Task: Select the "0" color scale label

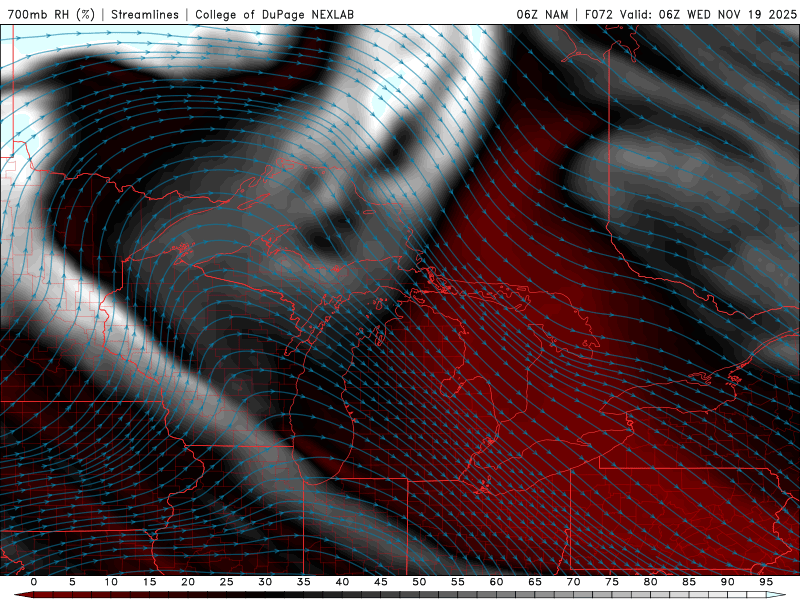Action: pyautogui.click(x=34, y=582)
